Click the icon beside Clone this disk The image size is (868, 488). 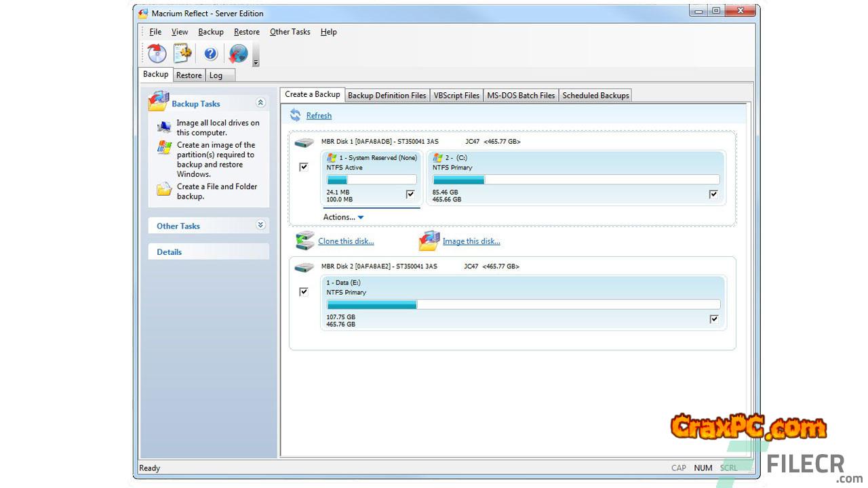pyautogui.click(x=305, y=241)
